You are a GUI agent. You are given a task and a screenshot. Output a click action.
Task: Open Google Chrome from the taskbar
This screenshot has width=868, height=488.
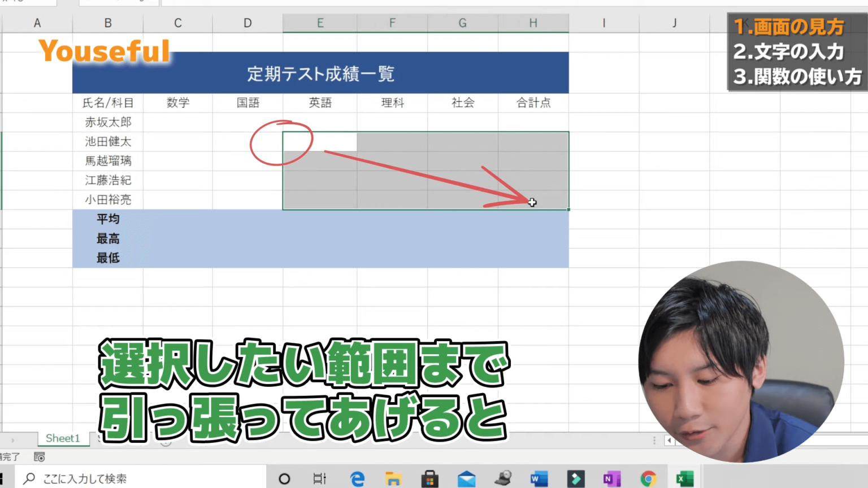point(647,478)
